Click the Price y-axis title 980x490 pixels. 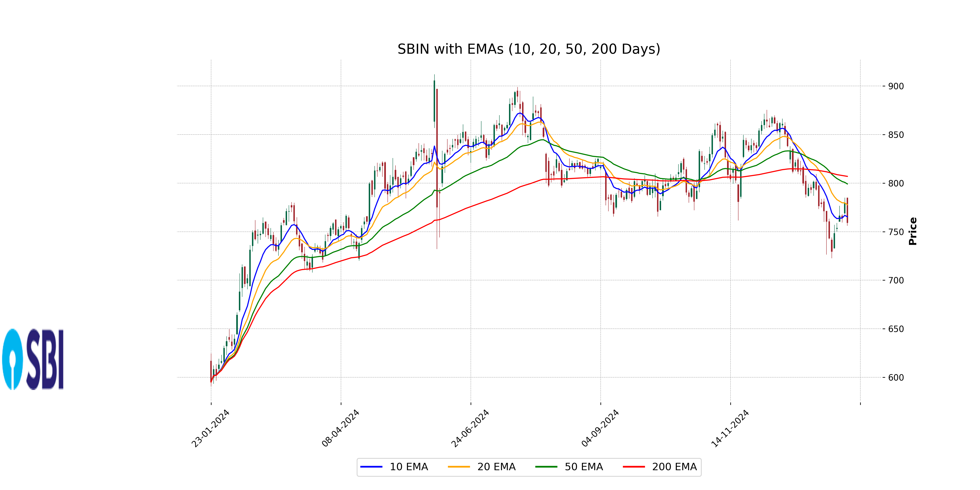(913, 231)
